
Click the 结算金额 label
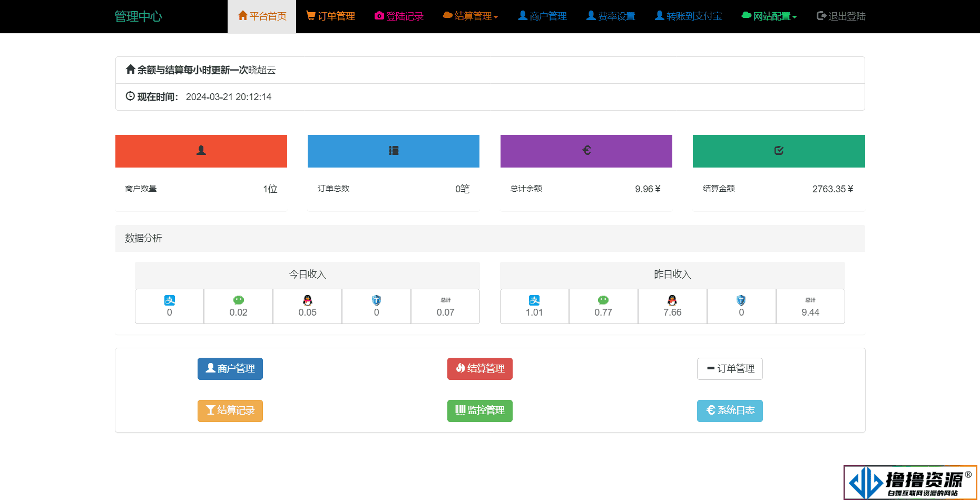[x=719, y=189]
